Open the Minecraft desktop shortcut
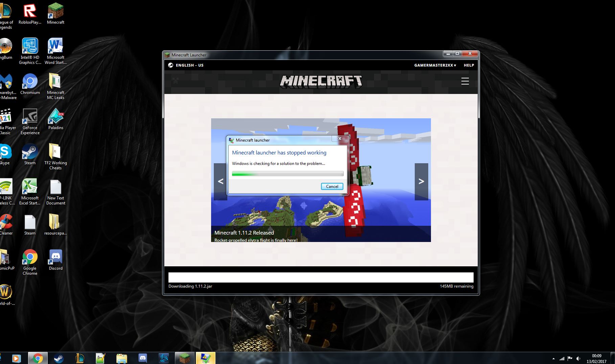 coord(55,14)
